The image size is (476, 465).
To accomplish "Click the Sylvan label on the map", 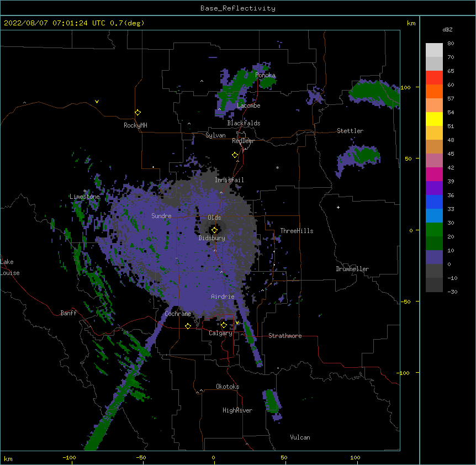I will click(x=215, y=135).
